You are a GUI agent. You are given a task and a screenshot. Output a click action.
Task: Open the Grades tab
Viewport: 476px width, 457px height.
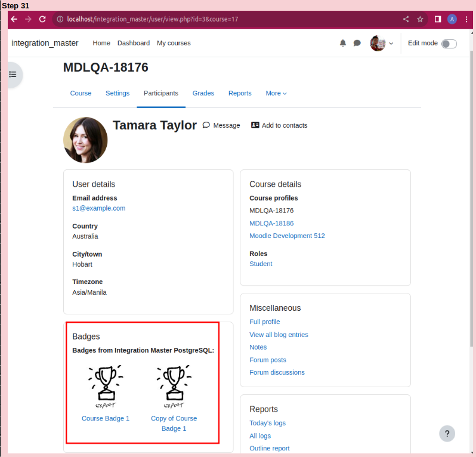203,93
